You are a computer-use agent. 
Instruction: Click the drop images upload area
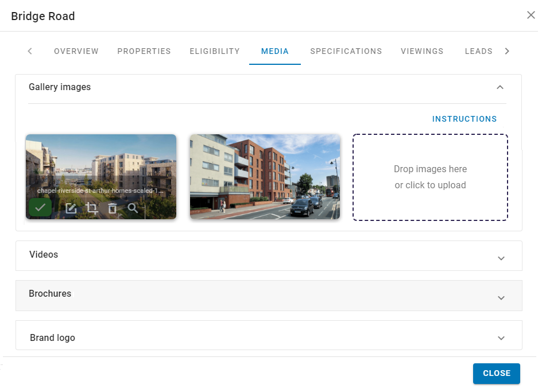pyautogui.click(x=431, y=177)
